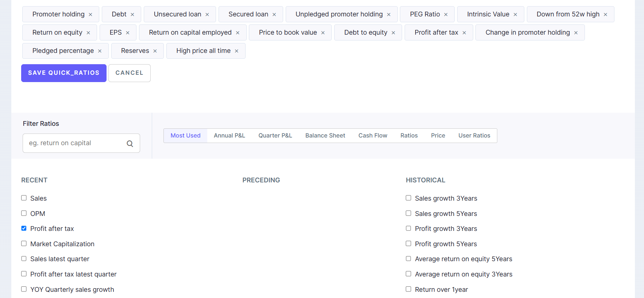Remove the PEG Ratio tag
644x298 pixels.
click(446, 15)
